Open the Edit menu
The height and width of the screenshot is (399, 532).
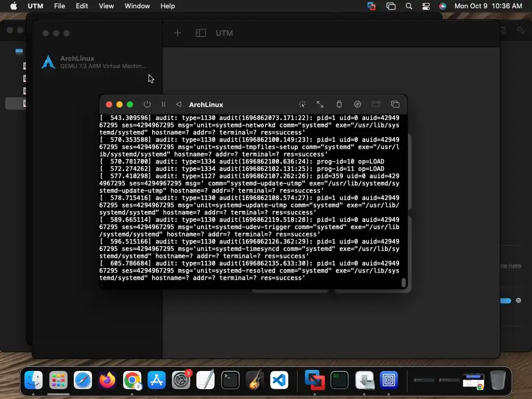pos(82,6)
